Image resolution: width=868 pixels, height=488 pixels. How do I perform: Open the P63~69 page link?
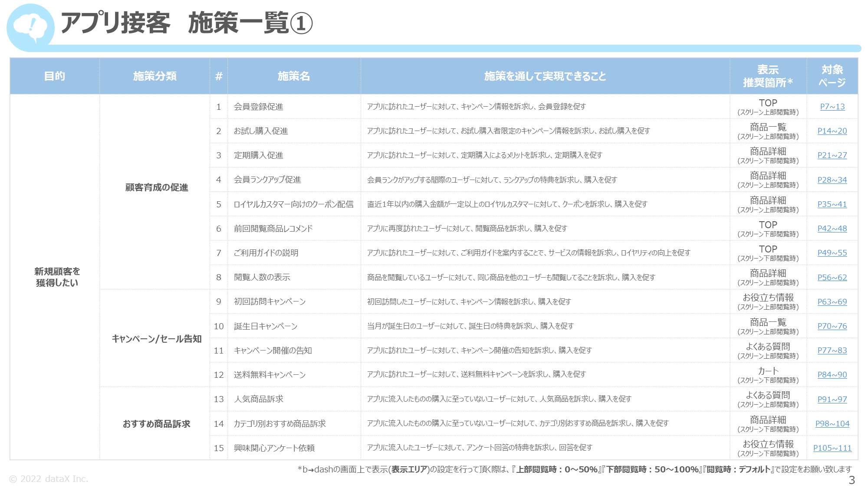[x=832, y=301]
